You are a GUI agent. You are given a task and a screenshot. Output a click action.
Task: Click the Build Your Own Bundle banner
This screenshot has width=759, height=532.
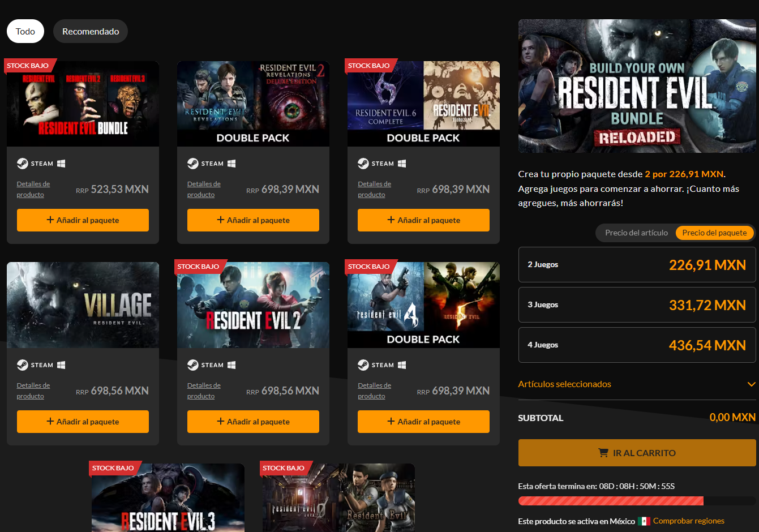[x=637, y=86]
